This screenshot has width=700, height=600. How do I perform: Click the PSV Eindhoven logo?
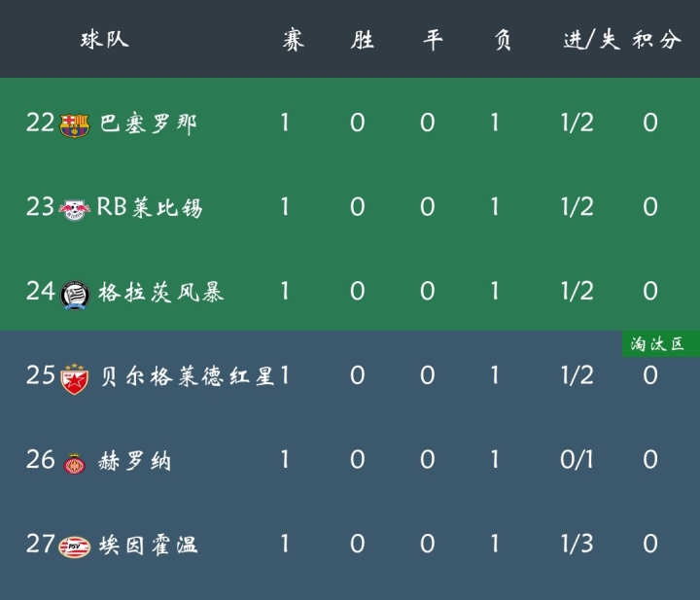coord(74,546)
